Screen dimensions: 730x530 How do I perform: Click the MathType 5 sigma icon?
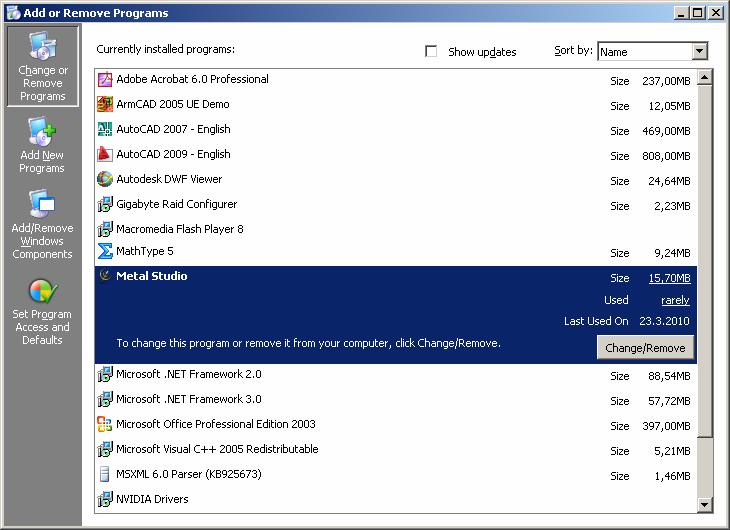pyautogui.click(x=105, y=251)
